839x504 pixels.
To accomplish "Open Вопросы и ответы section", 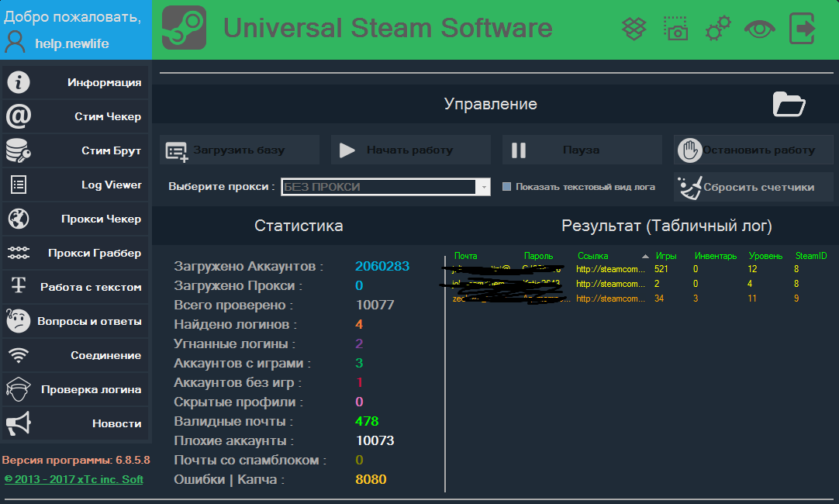I will coord(75,321).
